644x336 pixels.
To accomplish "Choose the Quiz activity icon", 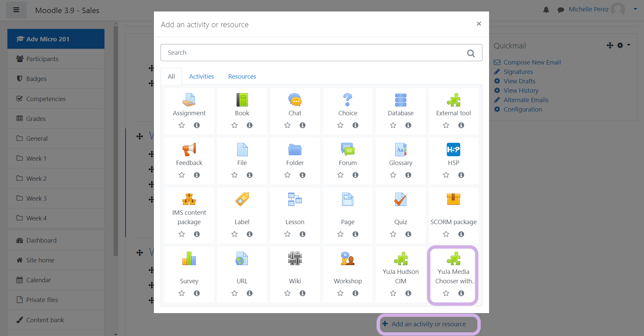I will [x=400, y=199].
